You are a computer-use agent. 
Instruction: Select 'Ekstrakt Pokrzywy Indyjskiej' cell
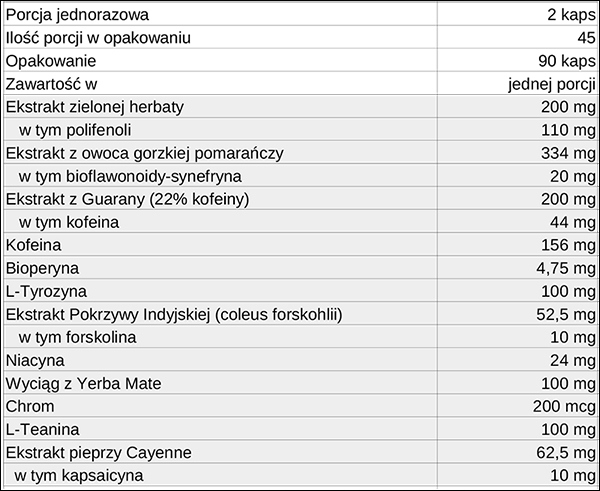pyautogui.click(x=173, y=314)
